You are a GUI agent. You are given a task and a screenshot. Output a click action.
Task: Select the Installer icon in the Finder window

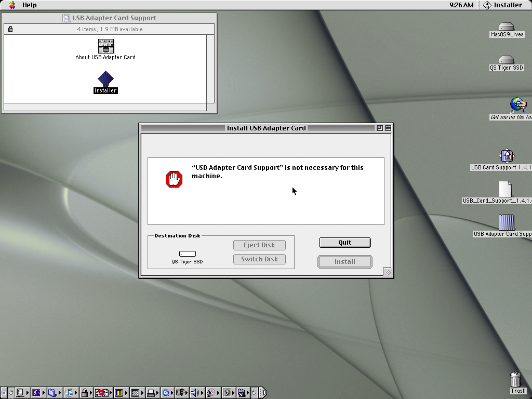(105, 82)
